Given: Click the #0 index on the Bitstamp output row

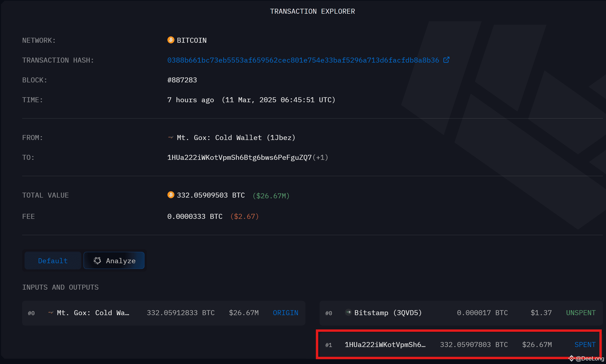Looking at the screenshot, I should click(x=329, y=313).
